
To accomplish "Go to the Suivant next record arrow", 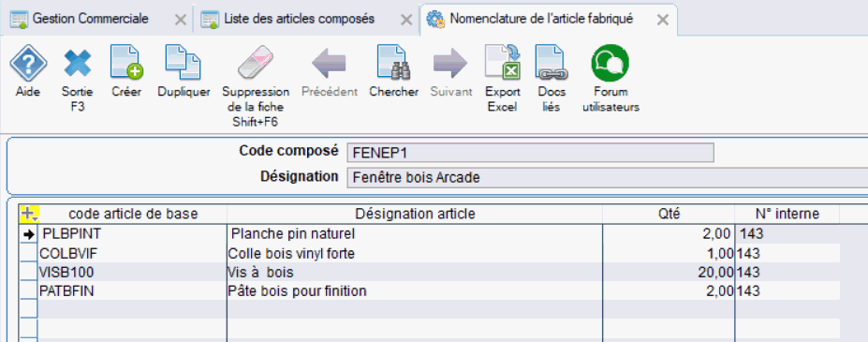I will tap(450, 62).
